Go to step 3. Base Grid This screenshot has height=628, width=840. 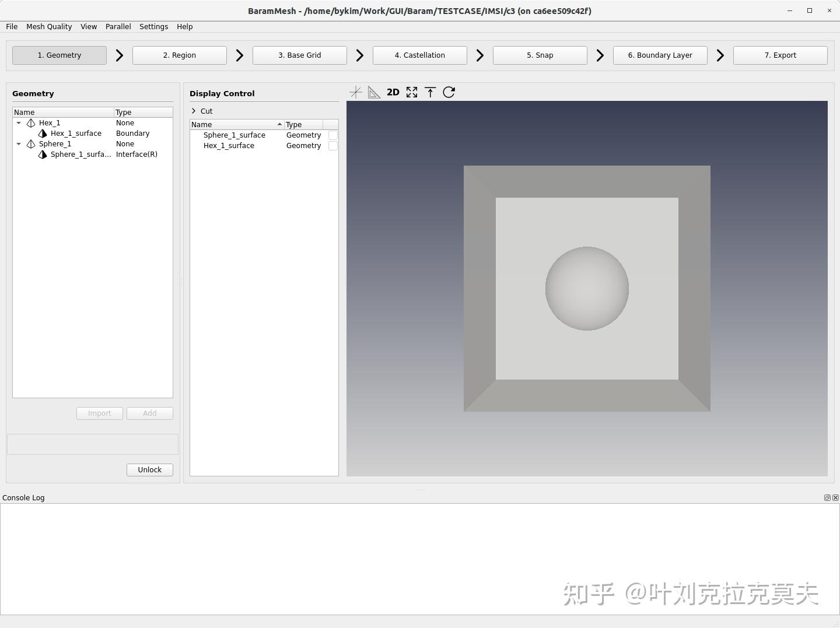300,55
